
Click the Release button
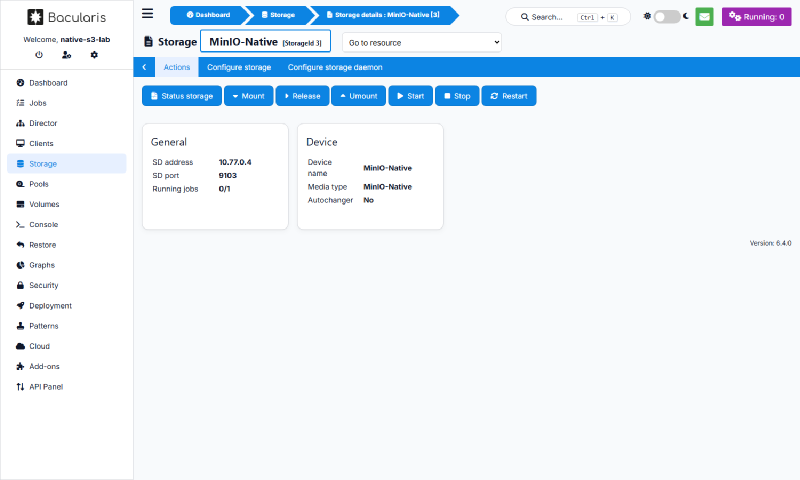pos(302,96)
